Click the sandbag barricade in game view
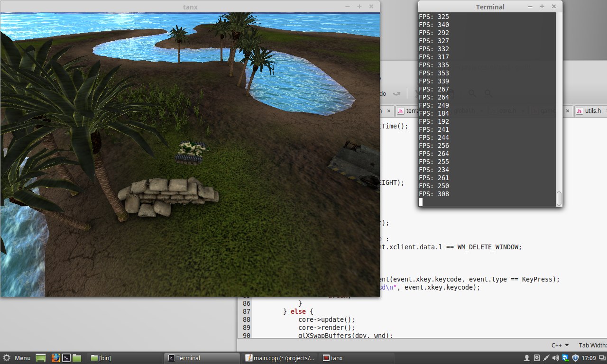The width and height of the screenshot is (607, 364). (168, 197)
